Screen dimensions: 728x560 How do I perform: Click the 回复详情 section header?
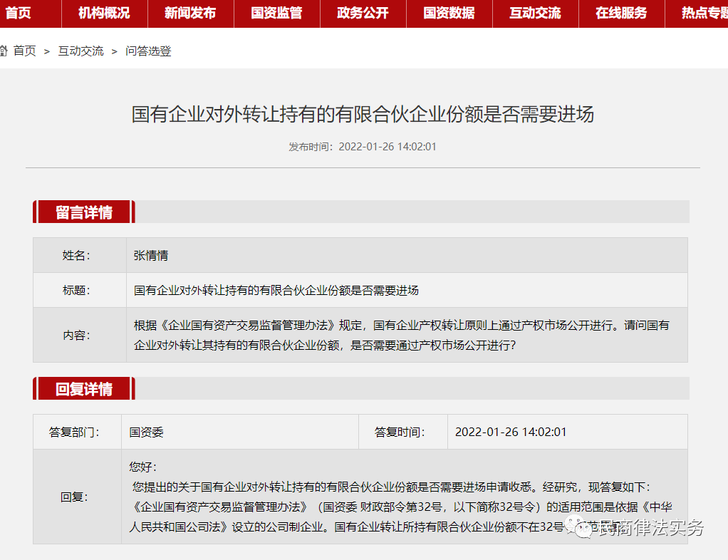click(x=83, y=388)
